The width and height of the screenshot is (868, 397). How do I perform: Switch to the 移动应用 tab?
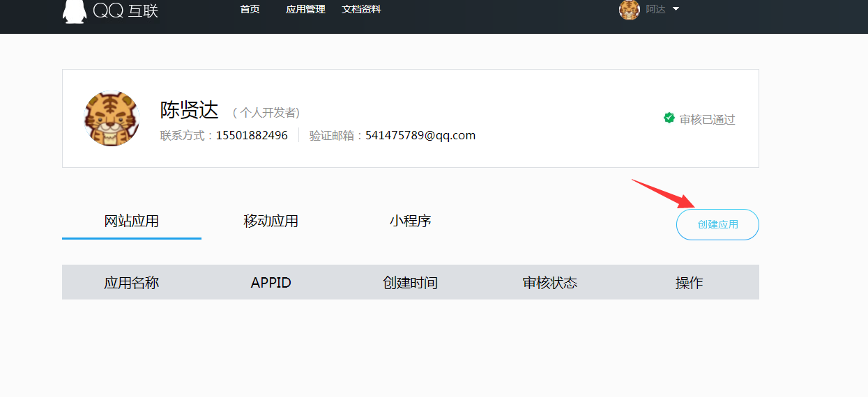(271, 221)
